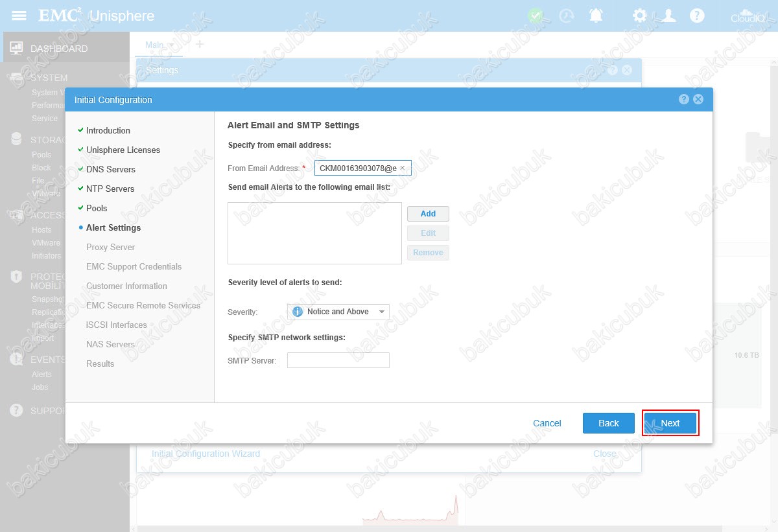
Task: Click the Cancel link
Action: point(547,423)
